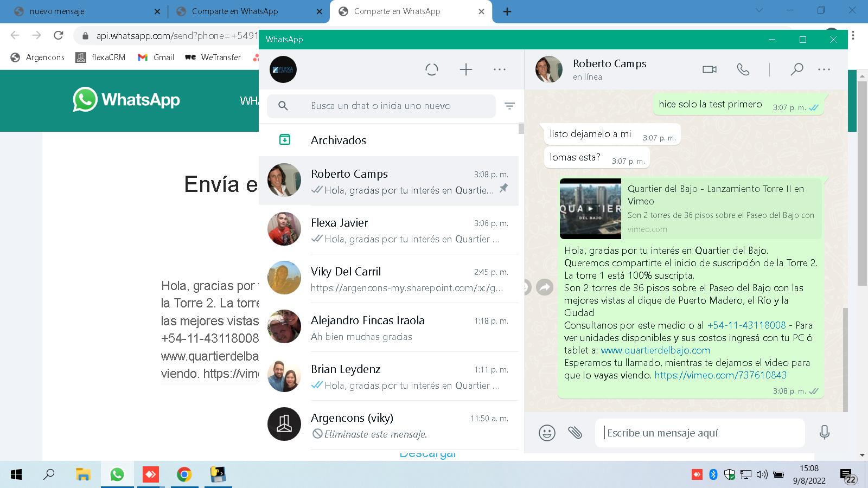868x488 pixels.
Task: Click the Quartier del Bajo preview title
Action: tap(716, 195)
